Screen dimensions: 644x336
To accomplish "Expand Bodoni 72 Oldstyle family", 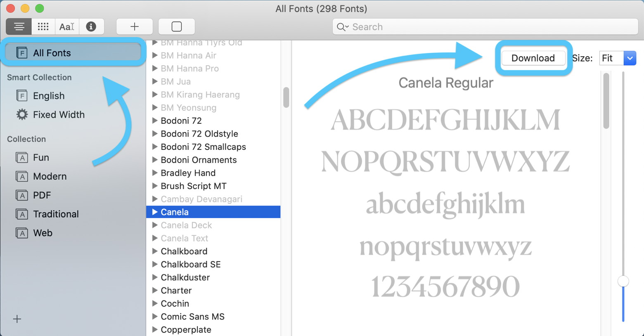I will click(x=155, y=134).
